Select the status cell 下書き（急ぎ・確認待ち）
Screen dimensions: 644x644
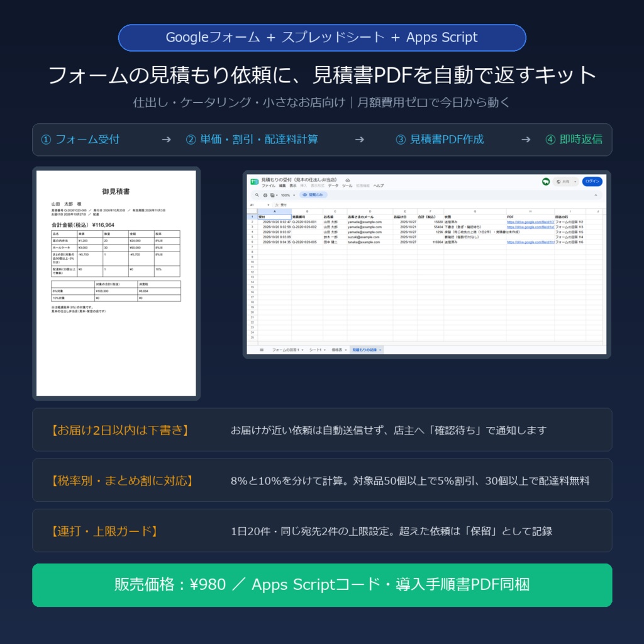(x=475, y=227)
